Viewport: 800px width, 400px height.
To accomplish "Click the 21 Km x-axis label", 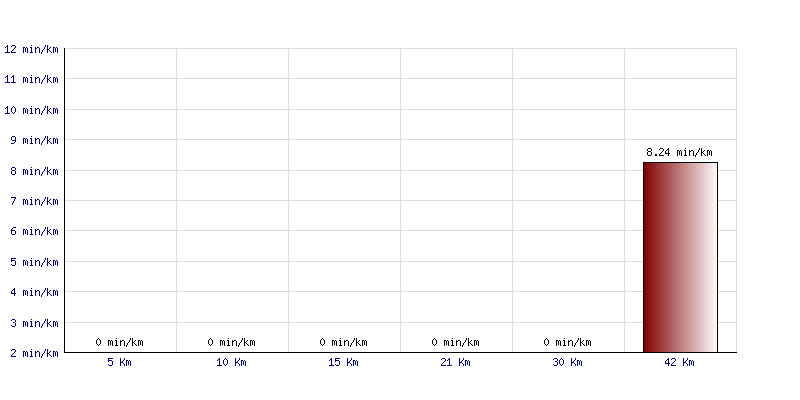I will 455,363.
